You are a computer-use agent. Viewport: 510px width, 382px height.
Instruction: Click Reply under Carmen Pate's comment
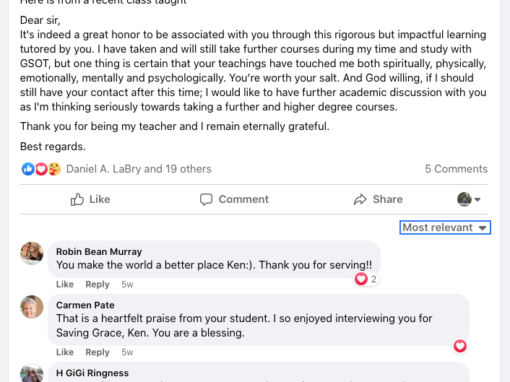pos(97,352)
